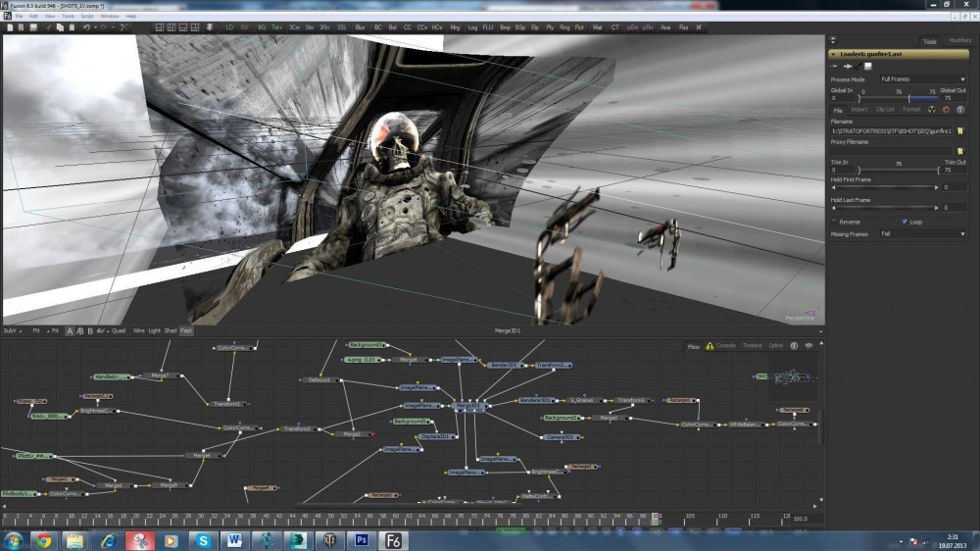Add a pRn particle render tool
The height and width of the screenshot is (551, 980).
[x=648, y=27]
